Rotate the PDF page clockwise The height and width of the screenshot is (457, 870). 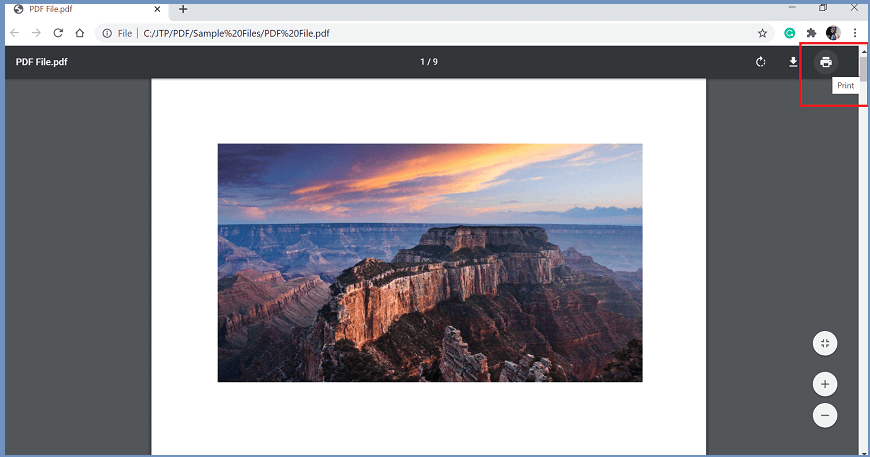coord(761,62)
